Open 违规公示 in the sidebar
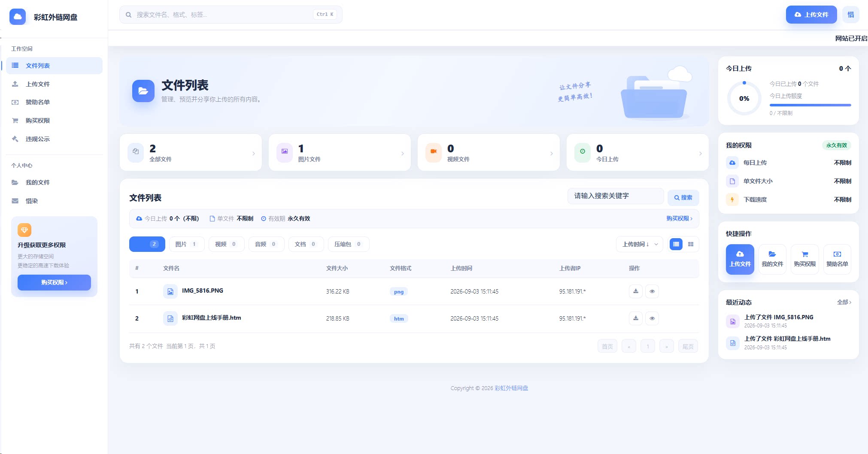Image resolution: width=868 pixels, height=454 pixels. 54,139
